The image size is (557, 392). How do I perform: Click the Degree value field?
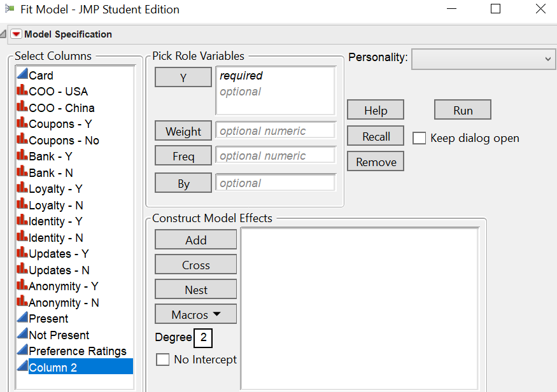(x=204, y=337)
